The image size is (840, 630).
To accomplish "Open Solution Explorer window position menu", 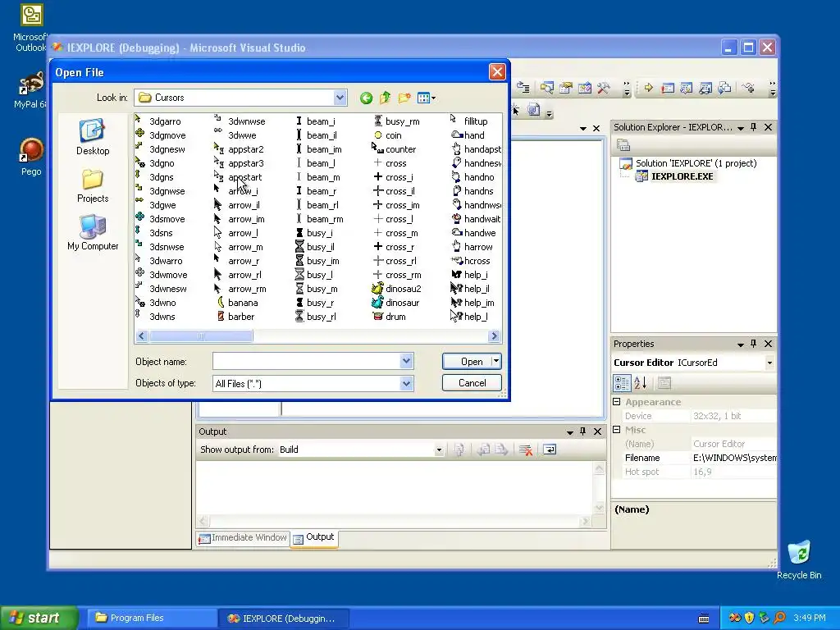I will (x=741, y=128).
